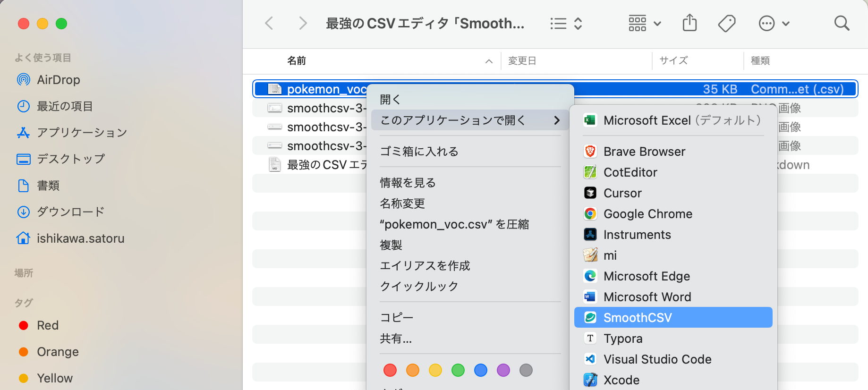Choose 開く in the context menu
The height and width of the screenshot is (390, 868).
tap(470, 100)
